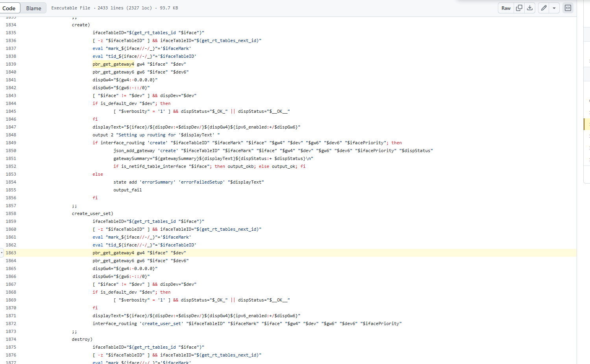This screenshot has height=364, width=590.
Task: Click the 'output_fail' statement
Action: coord(128,190)
